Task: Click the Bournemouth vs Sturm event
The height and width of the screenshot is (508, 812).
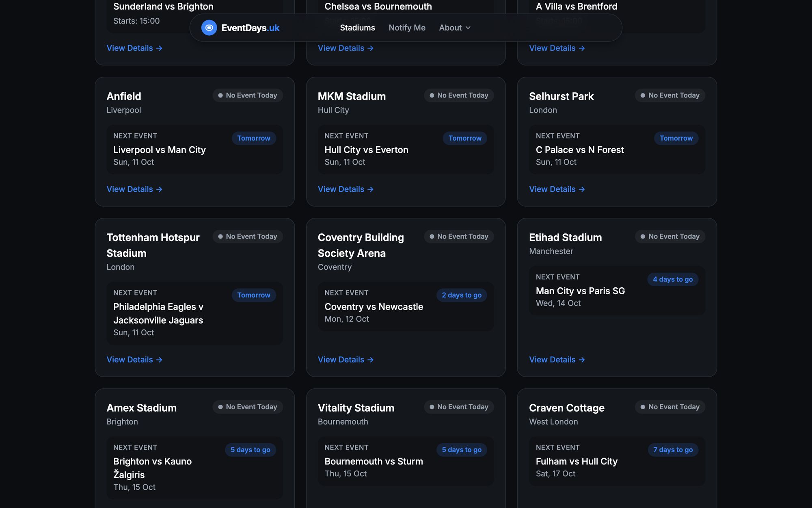Action: (374, 461)
